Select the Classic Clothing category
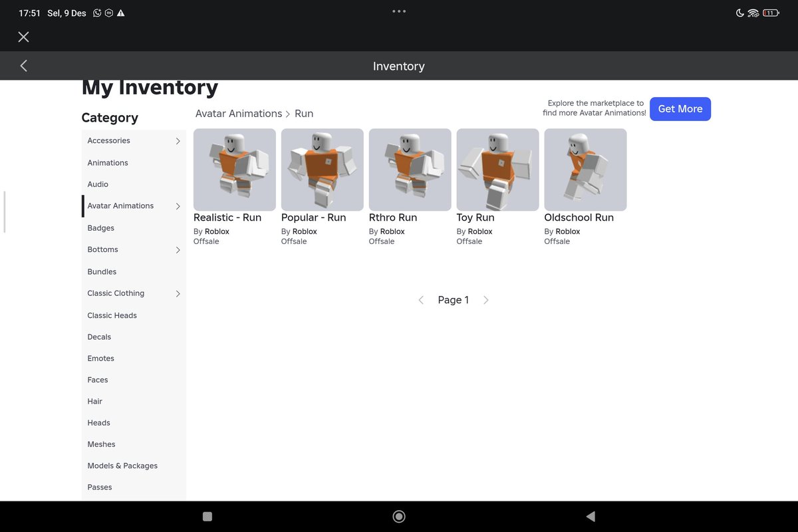This screenshot has height=532, width=798. coord(134,293)
